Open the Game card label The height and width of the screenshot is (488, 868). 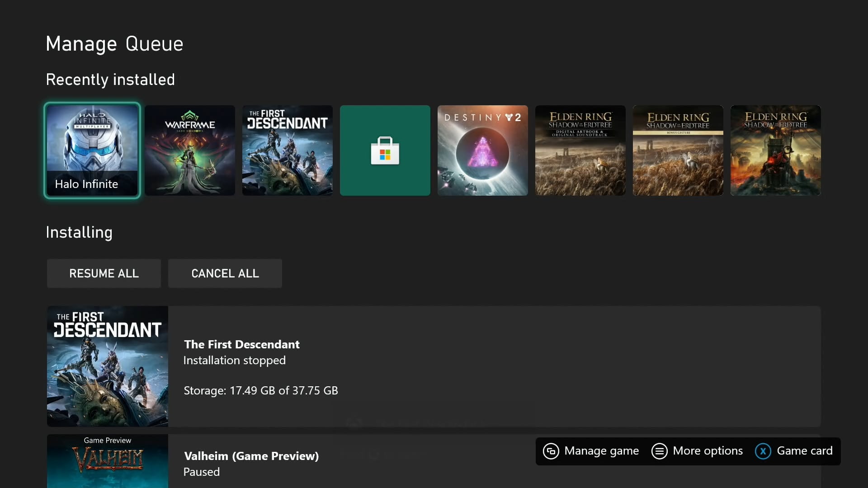tap(804, 451)
